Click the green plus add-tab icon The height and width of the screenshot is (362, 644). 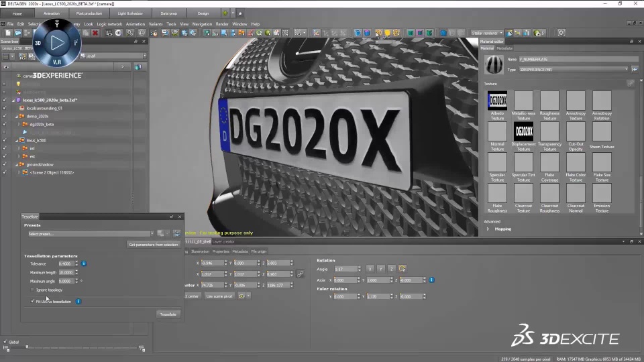(x=225, y=13)
